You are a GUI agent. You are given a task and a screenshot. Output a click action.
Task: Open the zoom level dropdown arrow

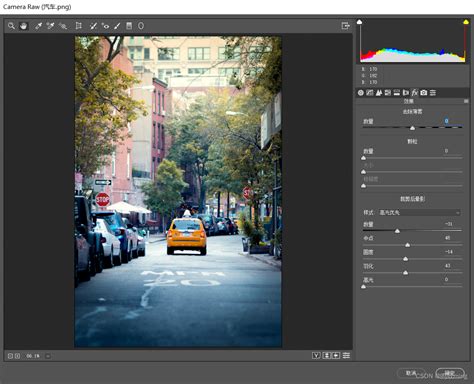coord(48,356)
